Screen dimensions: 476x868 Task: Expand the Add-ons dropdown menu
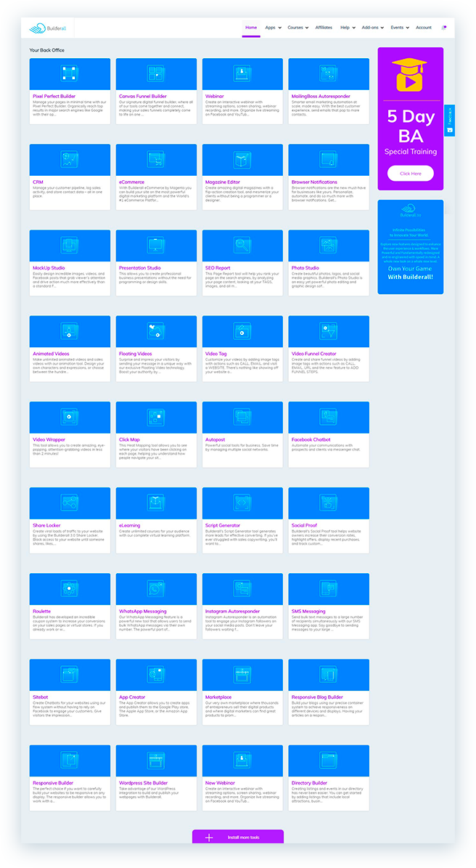(373, 27)
